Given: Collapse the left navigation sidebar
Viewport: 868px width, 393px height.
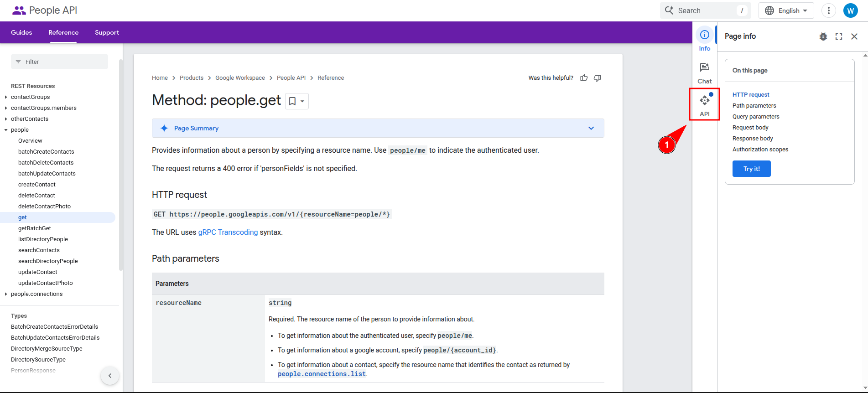Looking at the screenshot, I should tap(110, 376).
